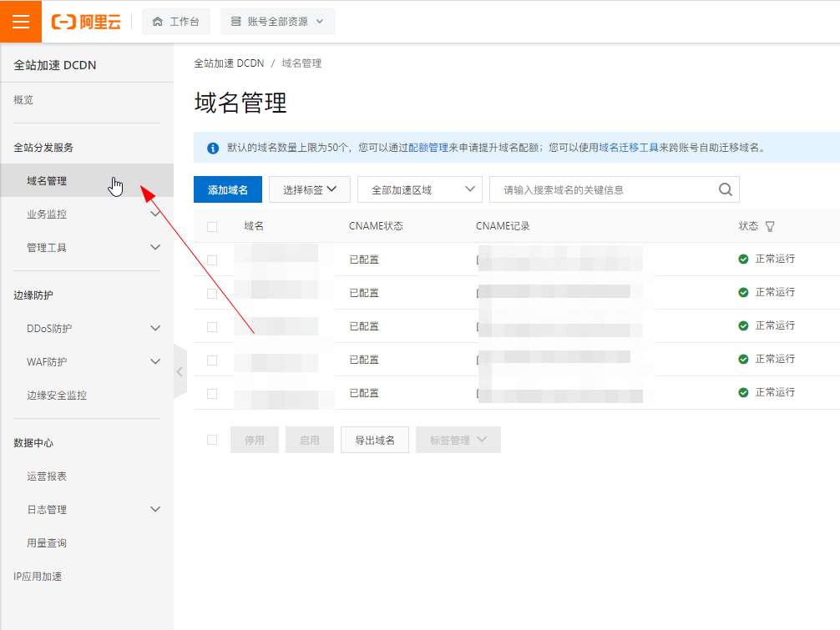Select 域名管理 in the sidebar
The image size is (840, 630).
[x=47, y=181]
